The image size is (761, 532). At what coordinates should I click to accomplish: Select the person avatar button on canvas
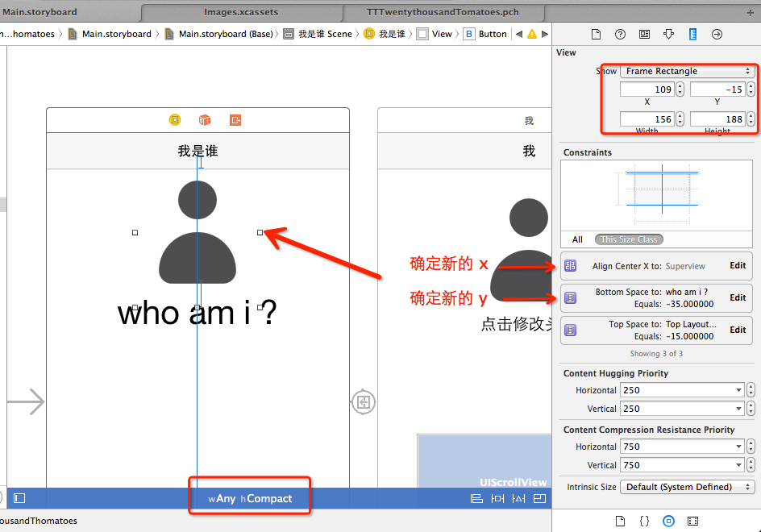197,232
